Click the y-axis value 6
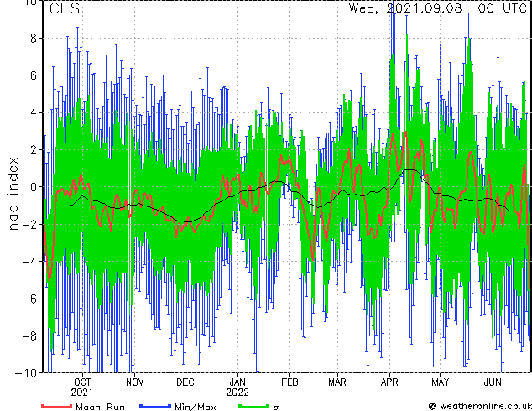Viewport: 532px width, 411px height. [34, 75]
